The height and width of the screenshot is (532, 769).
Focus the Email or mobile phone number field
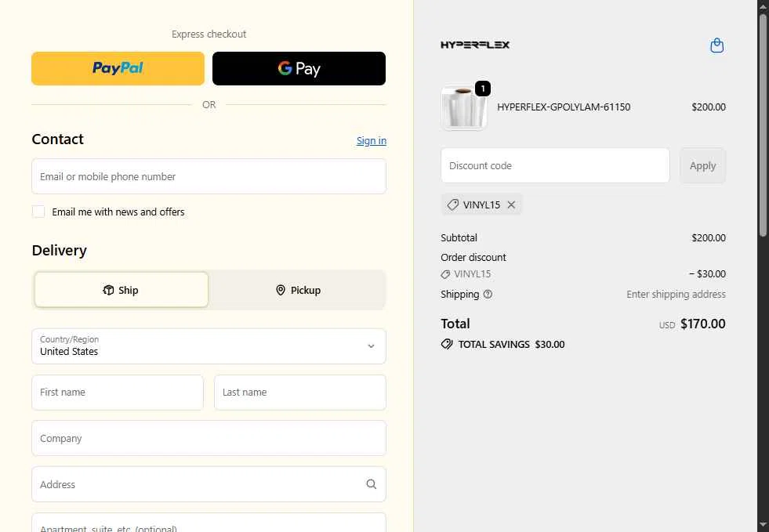point(209,176)
